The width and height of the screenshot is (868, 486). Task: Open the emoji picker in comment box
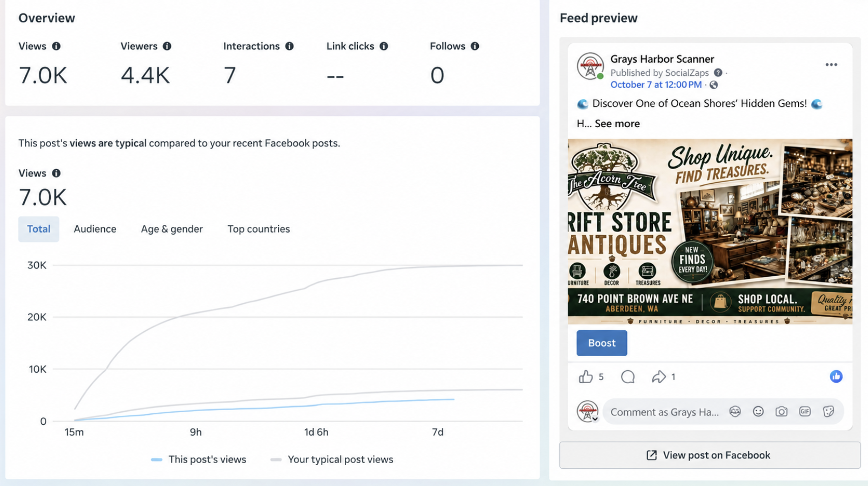click(758, 412)
